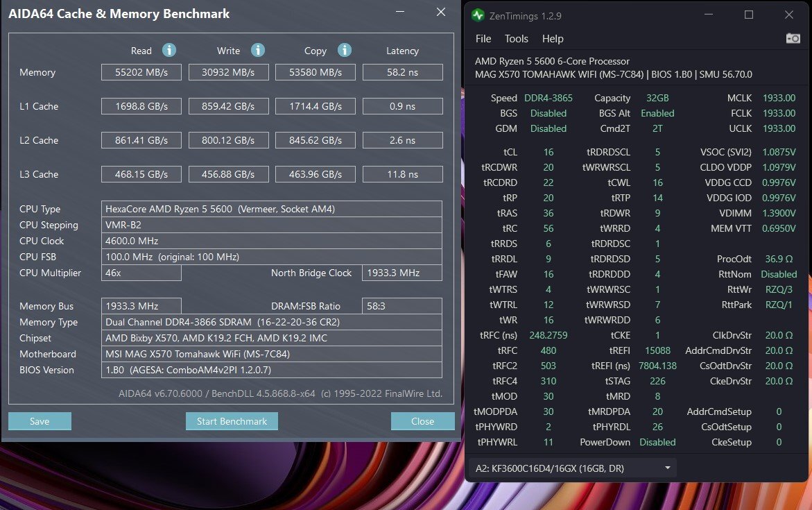Close the ZenTimings window

pos(788,15)
